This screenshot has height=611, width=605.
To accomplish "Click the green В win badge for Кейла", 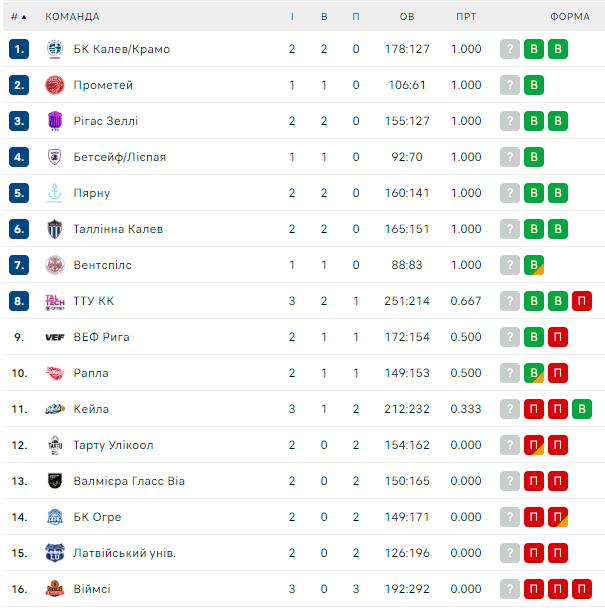I will pyautogui.click(x=582, y=409).
